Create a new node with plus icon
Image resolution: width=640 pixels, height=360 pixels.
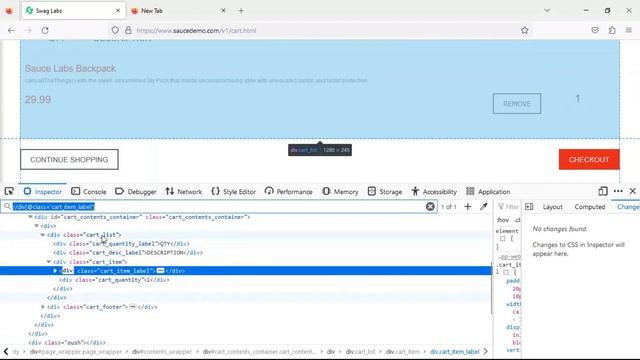pyautogui.click(x=468, y=207)
